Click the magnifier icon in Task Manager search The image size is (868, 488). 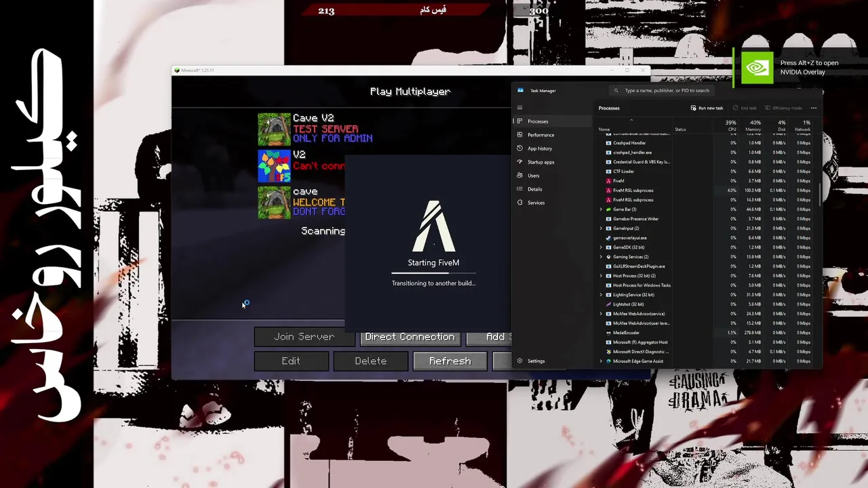[x=616, y=90]
